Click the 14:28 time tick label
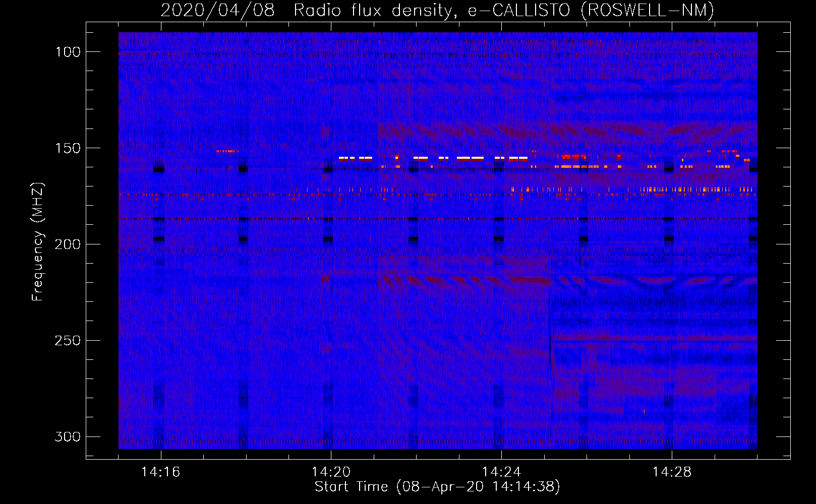The image size is (816, 504). (672, 472)
